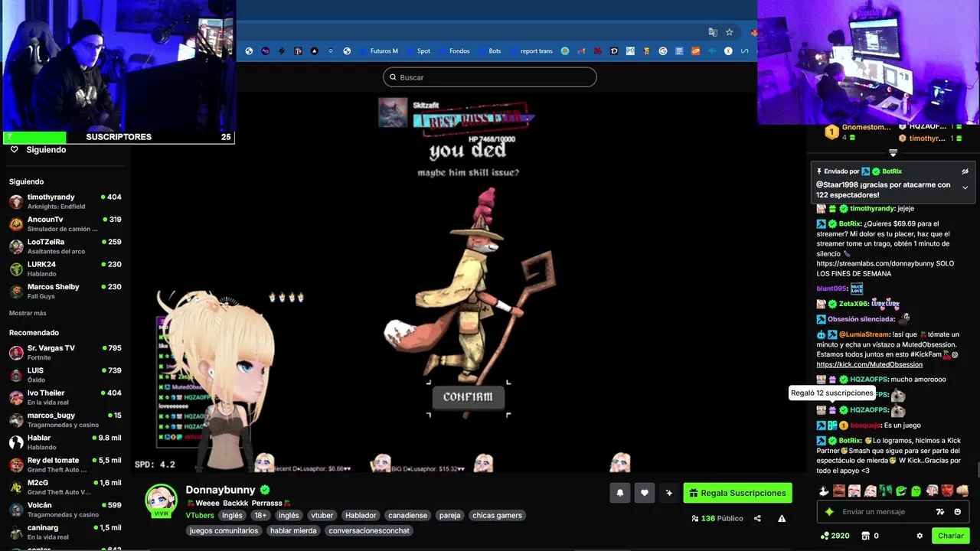Select the juegos comunitarios tag

tap(224, 531)
